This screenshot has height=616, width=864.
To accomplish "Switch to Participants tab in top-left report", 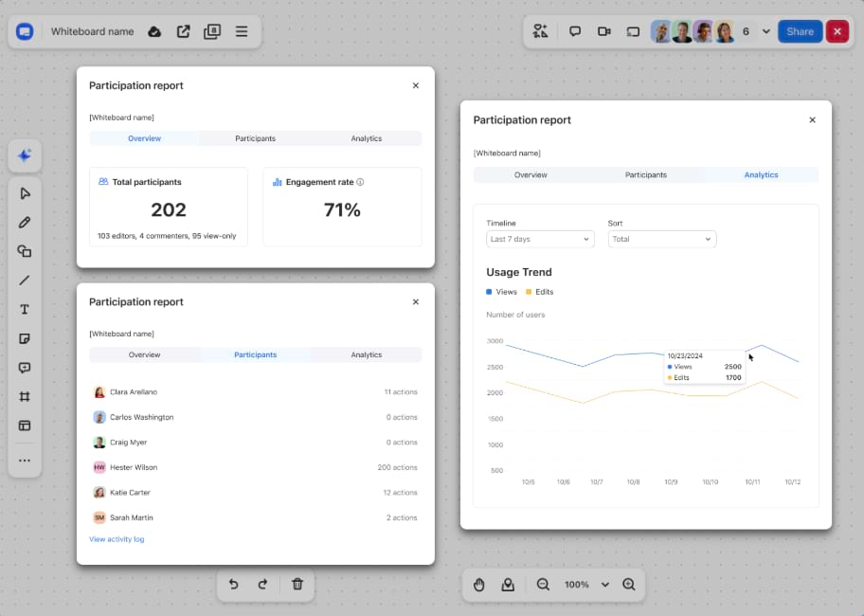I will tap(256, 138).
